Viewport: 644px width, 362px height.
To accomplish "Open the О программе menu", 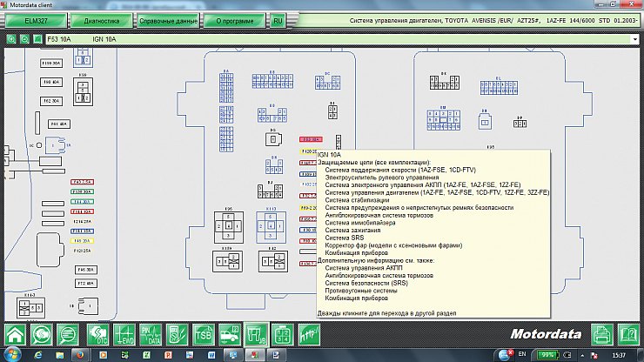I will (234, 21).
